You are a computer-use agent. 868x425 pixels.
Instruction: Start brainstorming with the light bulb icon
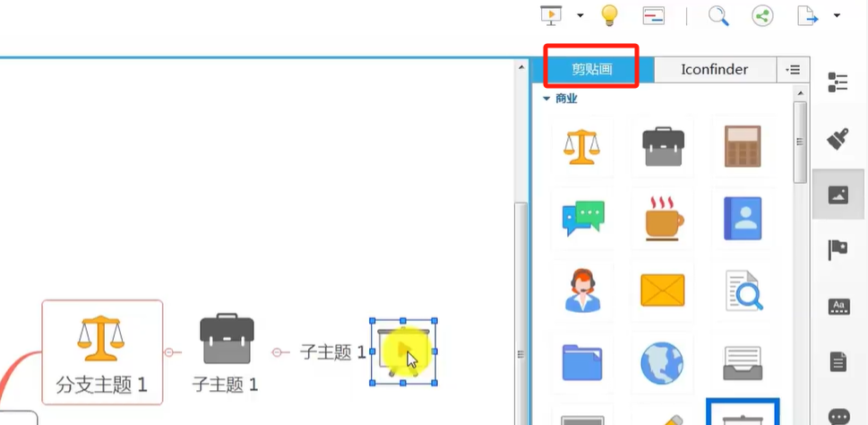609,15
